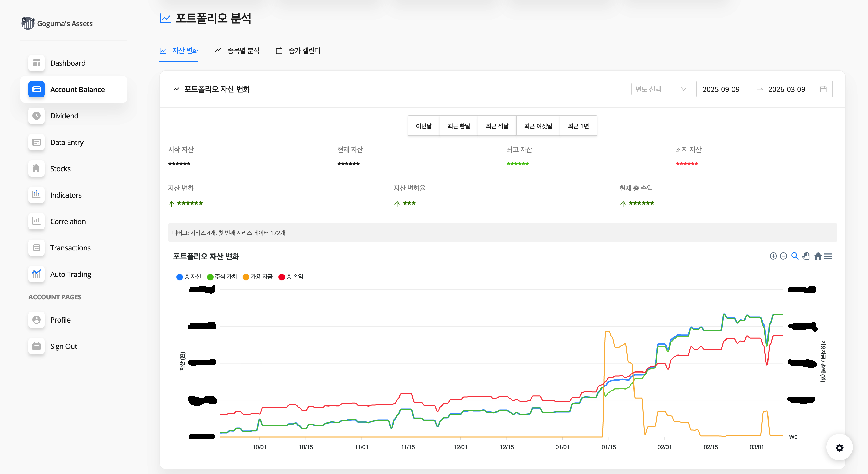The image size is (868, 474).
Task: Reset chart zoom with home icon
Action: tap(818, 256)
